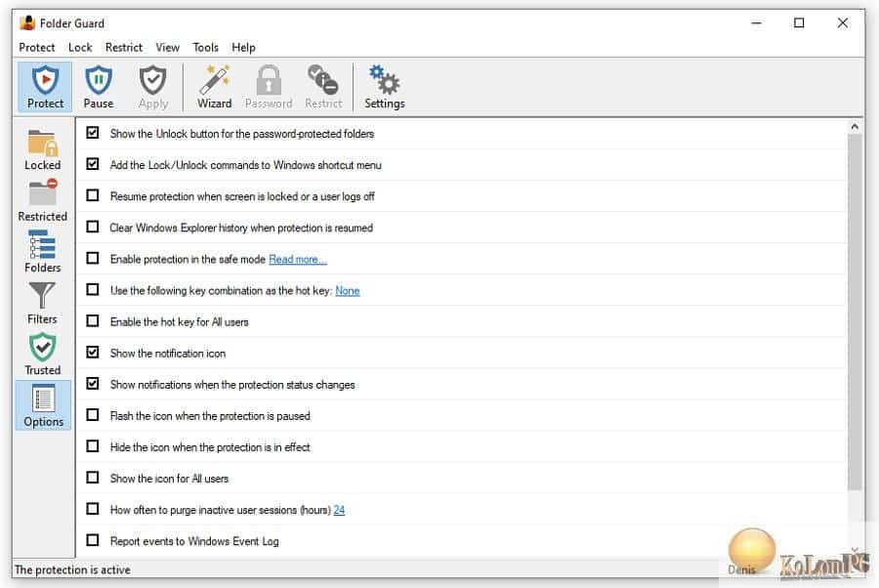
Task: Enable Hide the icon when protection in effect
Action: pos(93,446)
